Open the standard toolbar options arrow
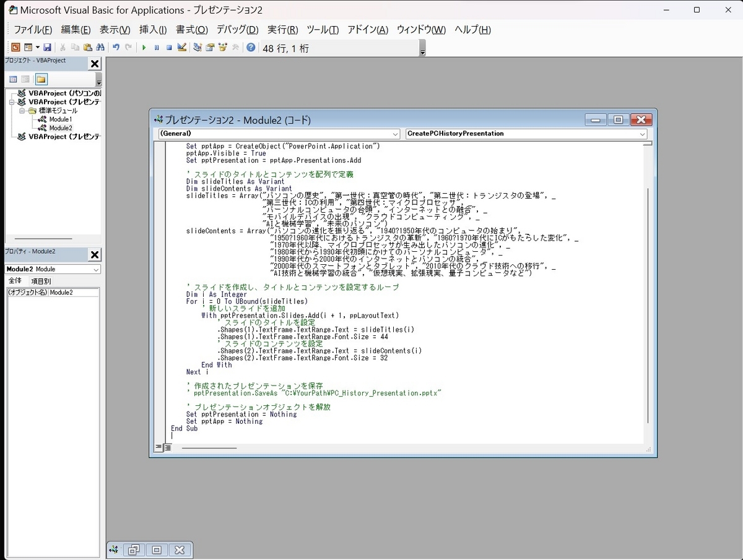This screenshot has height=560, width=743. 423,49
